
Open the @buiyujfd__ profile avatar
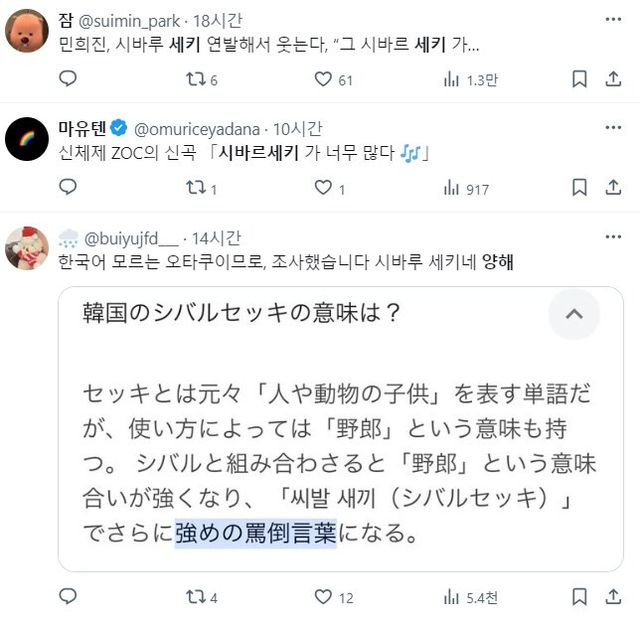point(27,247)
